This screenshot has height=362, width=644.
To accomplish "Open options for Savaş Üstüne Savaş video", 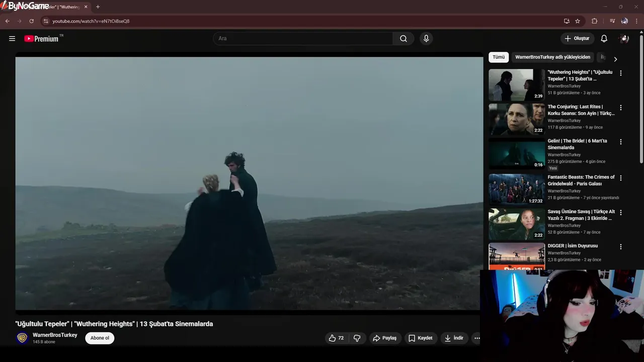I will [x=620, y=213].
